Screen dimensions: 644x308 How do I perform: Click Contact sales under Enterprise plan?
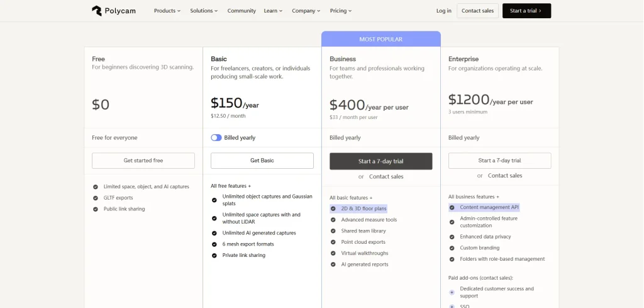[505, 176]
